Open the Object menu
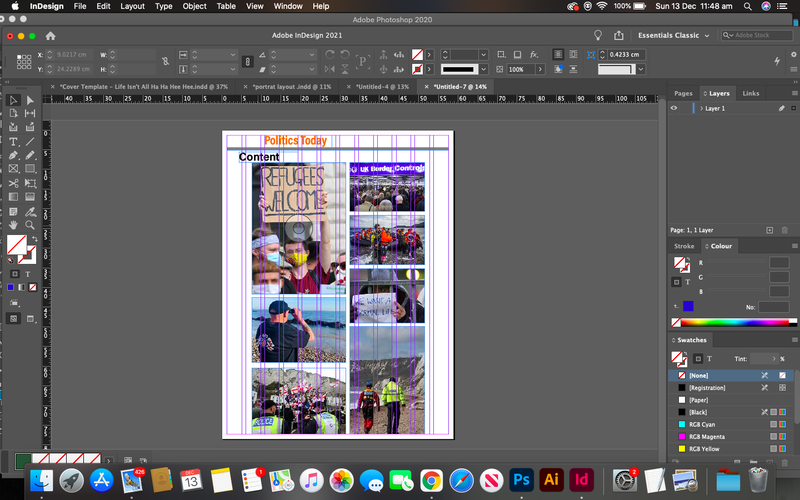 [x=194, y=6]
